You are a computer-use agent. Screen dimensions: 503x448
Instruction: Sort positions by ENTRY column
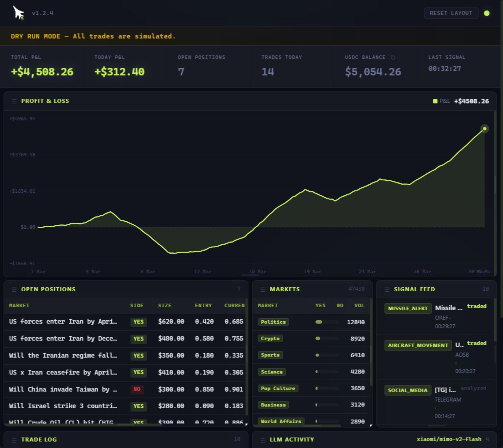click(203, 305)
